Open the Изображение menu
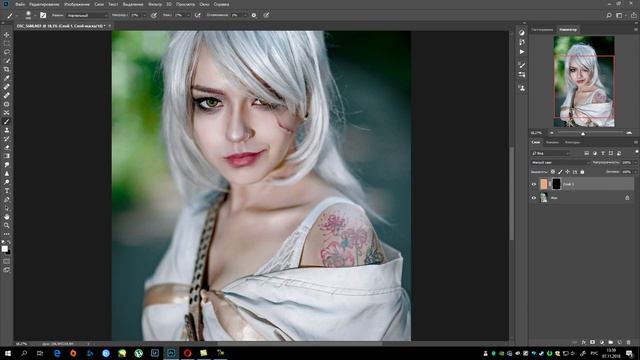 77,4
